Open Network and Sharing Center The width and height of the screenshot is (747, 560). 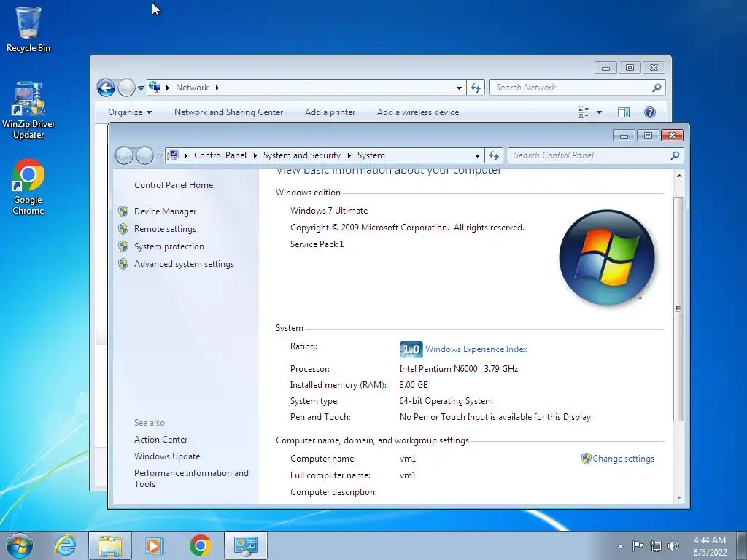(x=228, y=112)
